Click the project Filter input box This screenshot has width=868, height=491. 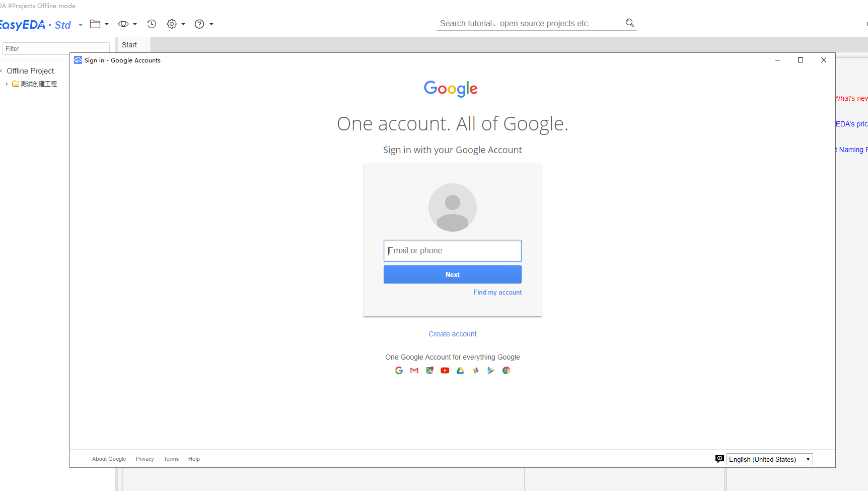(x=56, y=49)
